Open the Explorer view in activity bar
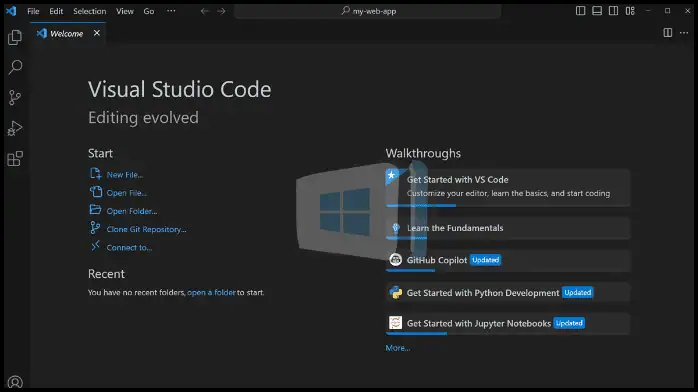This screenshot has width=698, height=392. point(15,37)
